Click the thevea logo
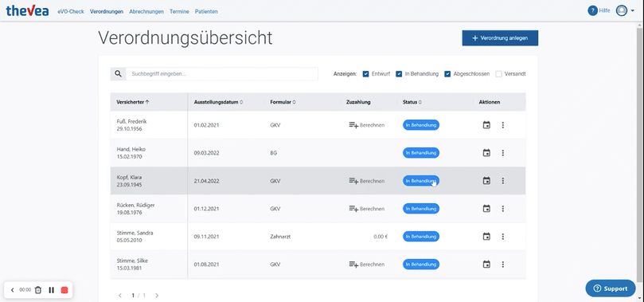Screen dimensions: 644x302 (27, 10)
